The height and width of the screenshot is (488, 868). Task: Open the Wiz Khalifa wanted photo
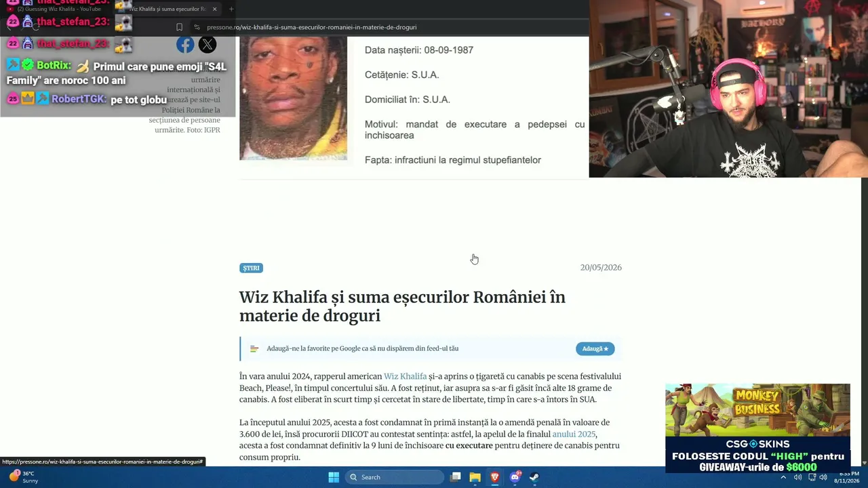click(293, 98)
